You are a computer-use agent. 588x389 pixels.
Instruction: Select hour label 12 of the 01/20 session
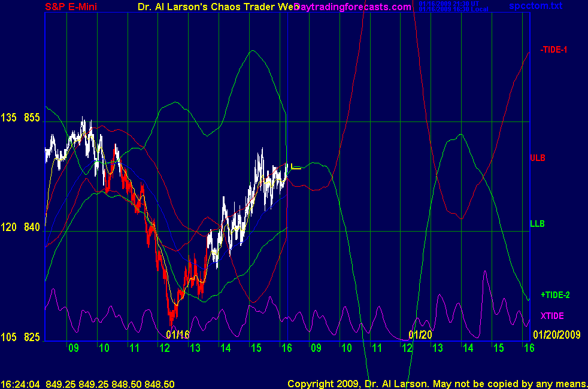pyautogui.click(x=407, y=348)
